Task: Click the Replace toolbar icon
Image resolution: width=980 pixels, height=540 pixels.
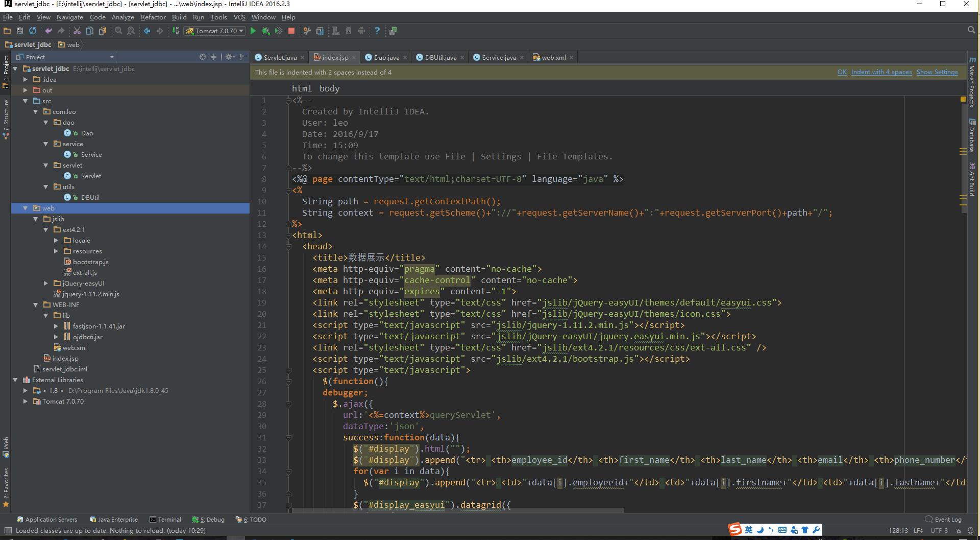Action: 131,31
